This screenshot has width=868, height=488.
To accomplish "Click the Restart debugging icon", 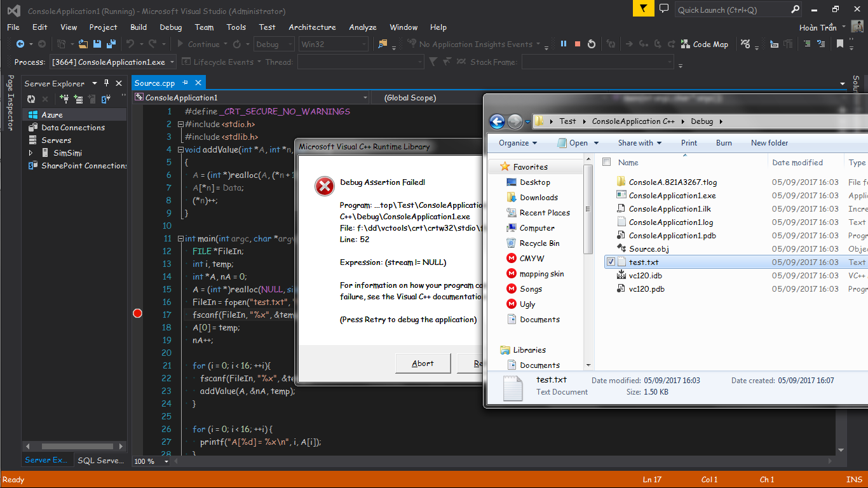I will 592,44.
